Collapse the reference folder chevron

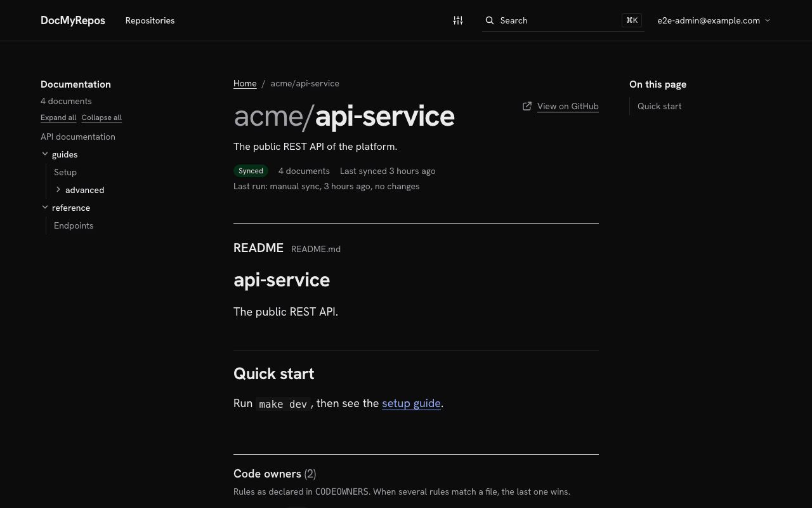point(45,208)
